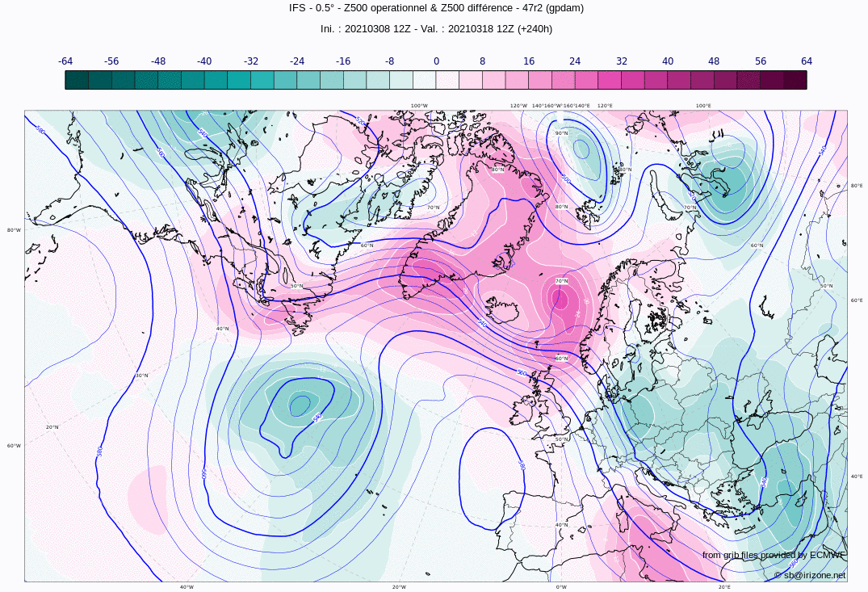Click the '© sb@irizone.net' credit text
The image size is (868, 592).
[x=810, y=575]
